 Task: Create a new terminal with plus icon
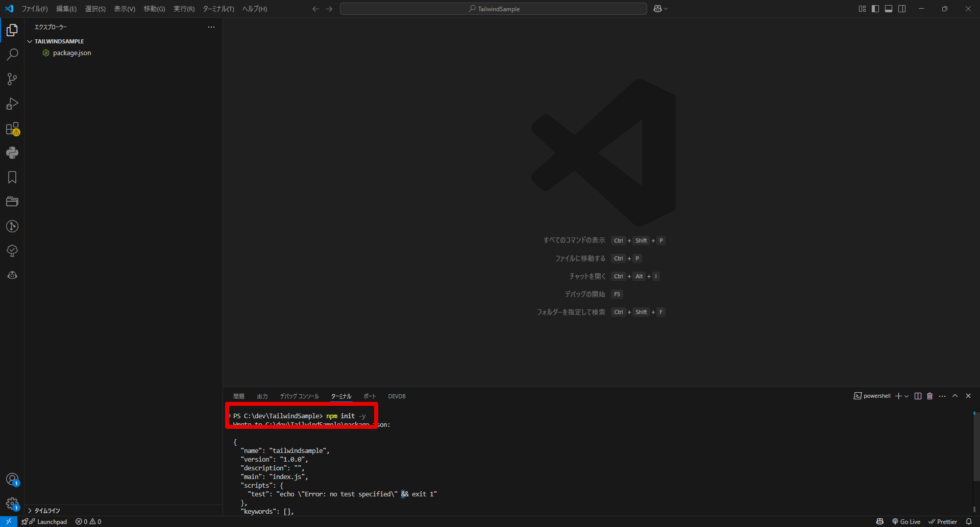(899, 396)
